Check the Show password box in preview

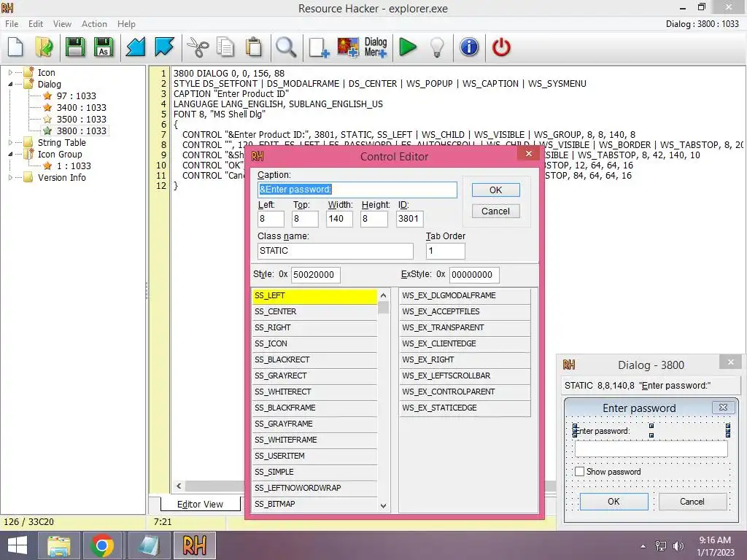579,472
